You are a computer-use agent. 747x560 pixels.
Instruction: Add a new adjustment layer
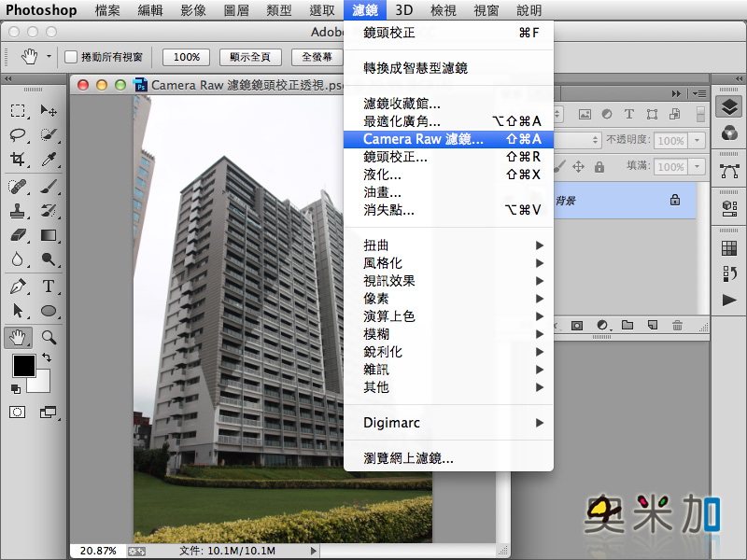[x=602, y=325]
